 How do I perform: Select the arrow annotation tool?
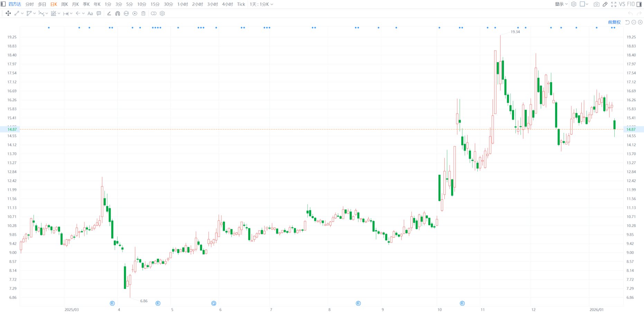pos(78,13)
